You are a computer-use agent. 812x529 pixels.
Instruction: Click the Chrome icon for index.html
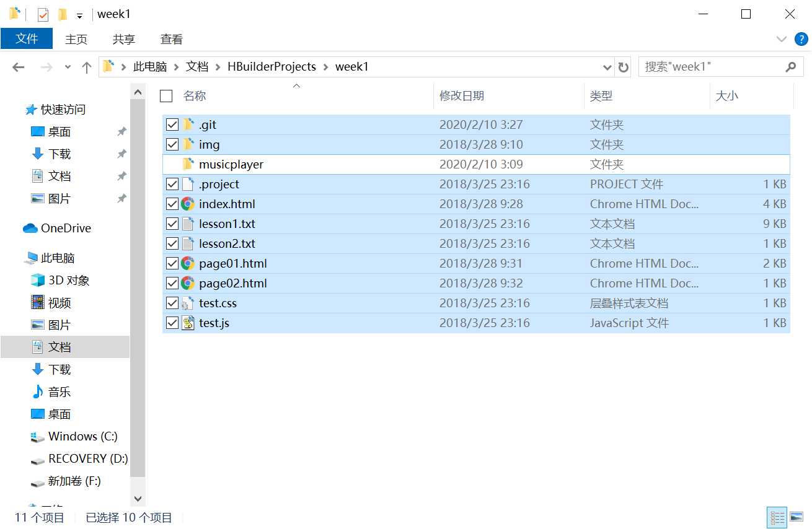click(x=188, y=204)
